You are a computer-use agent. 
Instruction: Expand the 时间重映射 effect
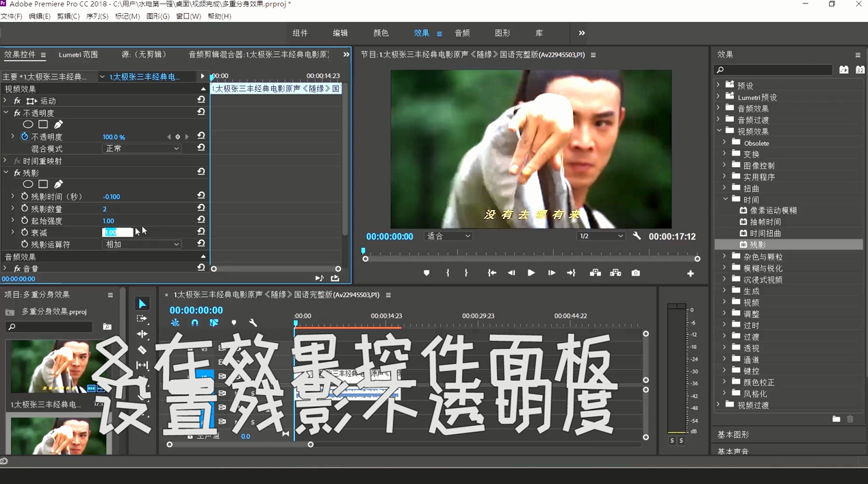point(5,161)
